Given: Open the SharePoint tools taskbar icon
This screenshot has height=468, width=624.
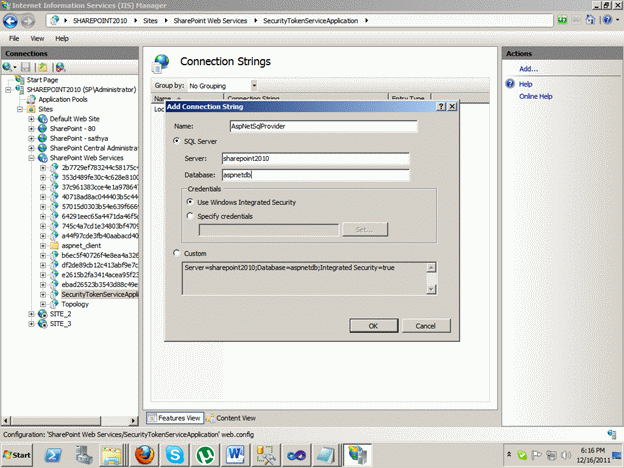Looking at the screenshot, I should tap(266, 455).
